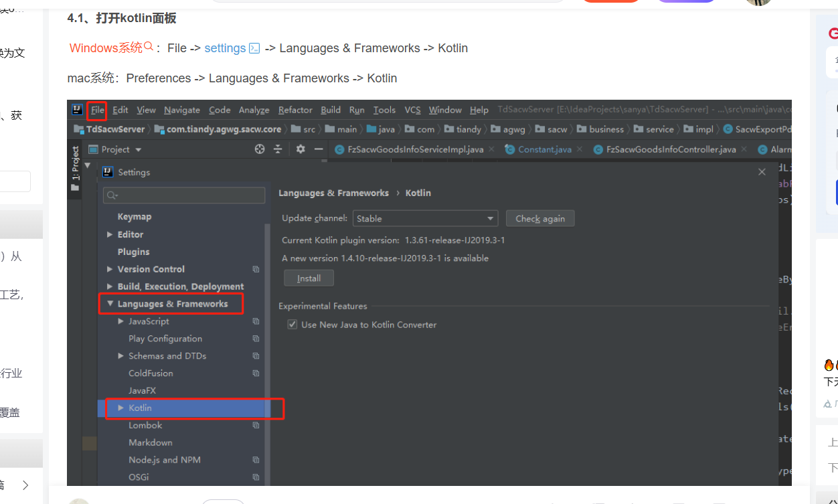Select Plugins in Settings tree
The width and height of the screenshot is (838, 504).
point(134,252)
